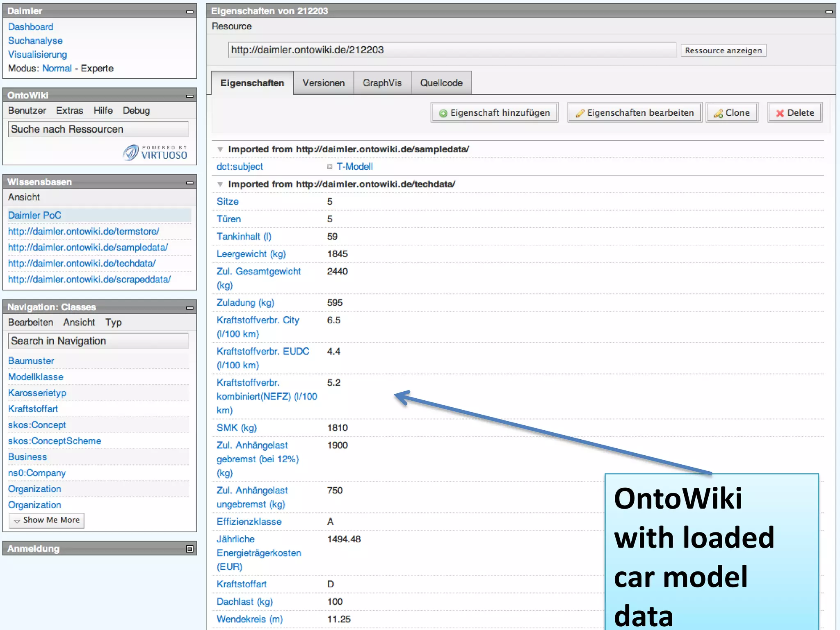The width and height of the screenshot is (840, 630).
Task: Open the techdata knowledge base link
Action: coord(82,264)
